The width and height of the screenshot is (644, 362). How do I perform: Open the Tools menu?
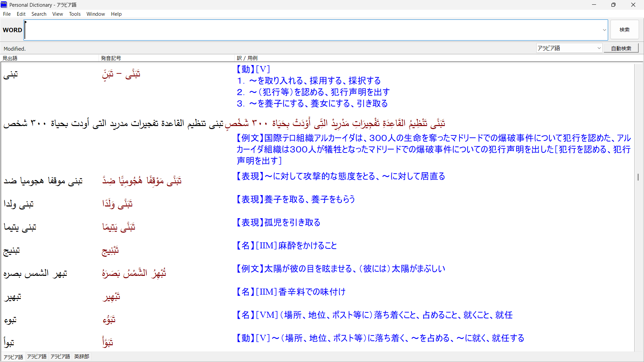pyautogui.click(x=75, y=14)
